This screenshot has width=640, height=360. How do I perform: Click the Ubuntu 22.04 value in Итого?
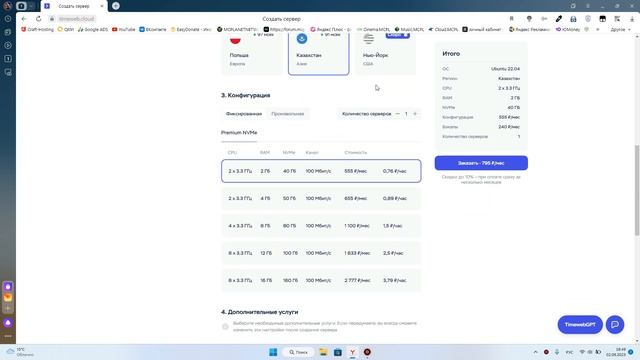coord(505,69)
